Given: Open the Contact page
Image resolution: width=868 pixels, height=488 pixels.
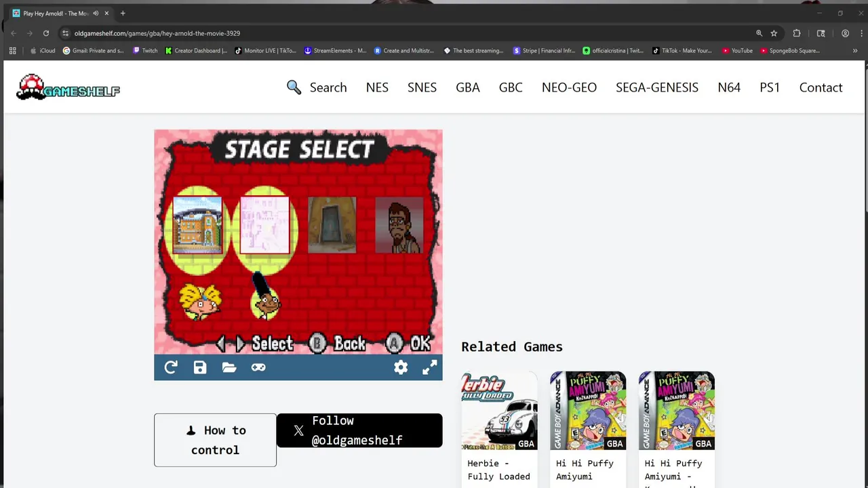Looking at the screenshot, I should tap(821, 87).
